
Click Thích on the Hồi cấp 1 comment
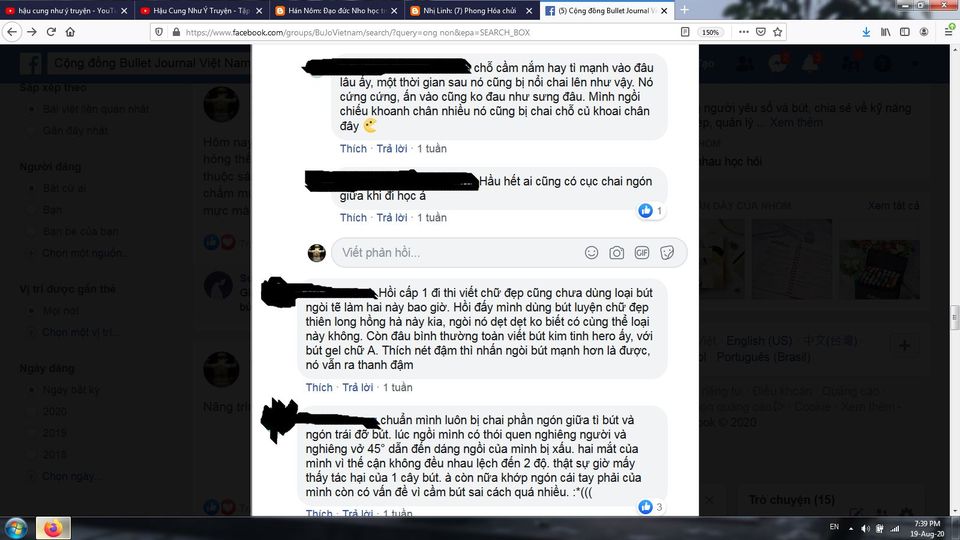coord(319,388)
